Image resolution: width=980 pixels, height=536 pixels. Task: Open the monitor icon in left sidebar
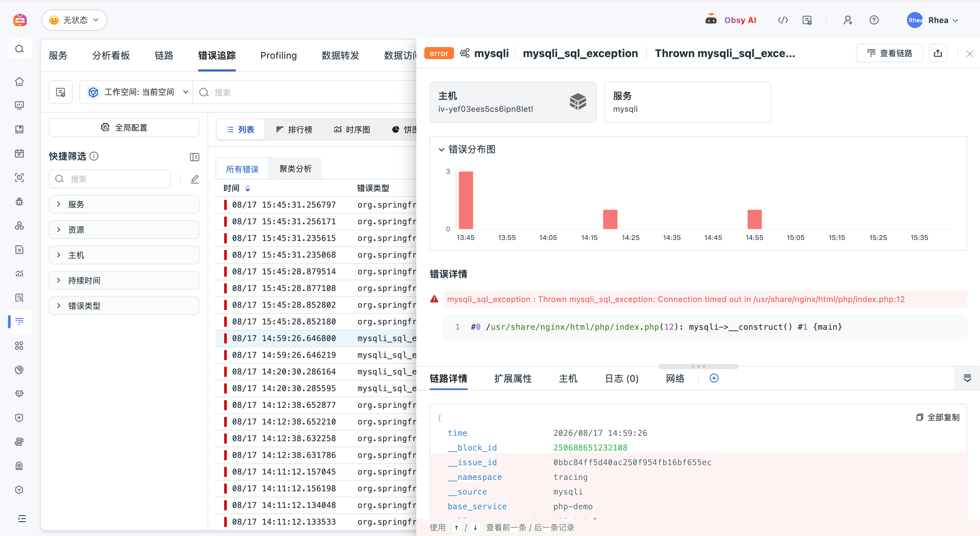pos(19,105)
